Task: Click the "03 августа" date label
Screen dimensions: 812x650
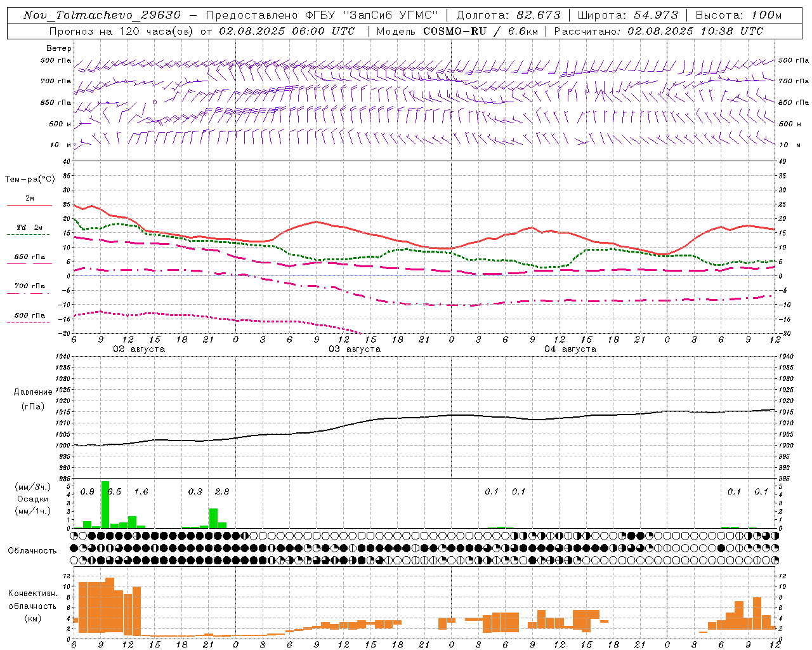Action: coord(355,349)
